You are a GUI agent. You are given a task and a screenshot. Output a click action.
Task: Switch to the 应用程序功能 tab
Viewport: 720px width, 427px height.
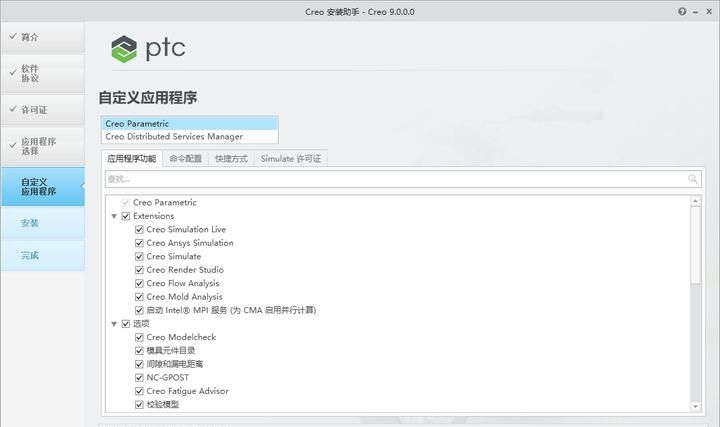pyautogui.click(x=132, y=159)
